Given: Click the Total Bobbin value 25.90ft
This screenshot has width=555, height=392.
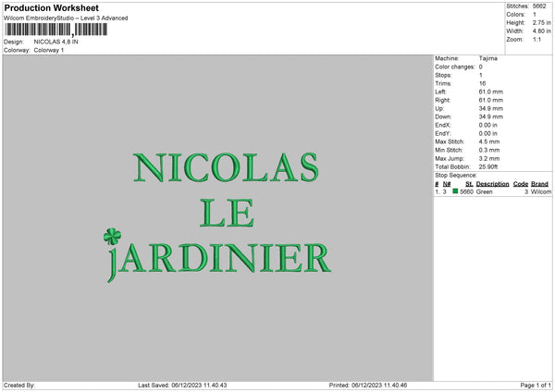Looking at the screenshot, I should [488, 167].
